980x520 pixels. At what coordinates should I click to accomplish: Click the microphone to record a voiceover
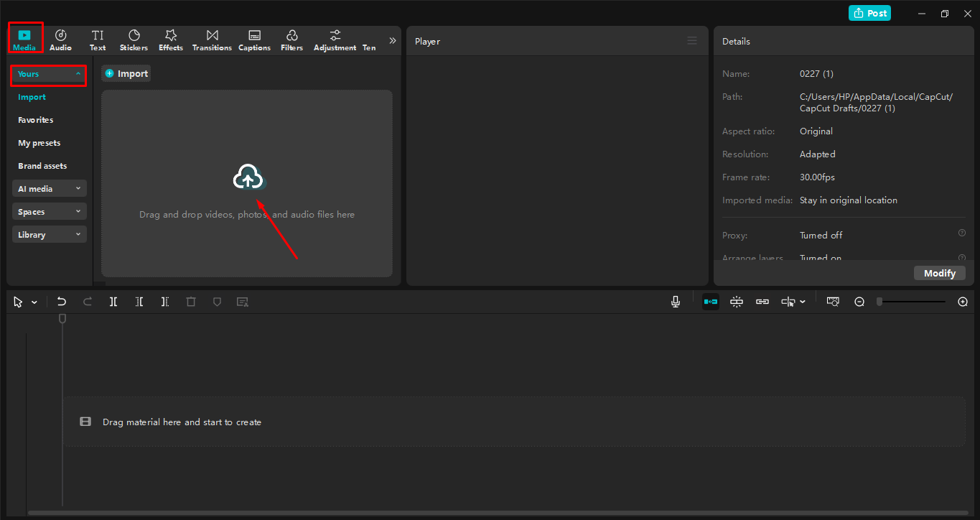675,302
